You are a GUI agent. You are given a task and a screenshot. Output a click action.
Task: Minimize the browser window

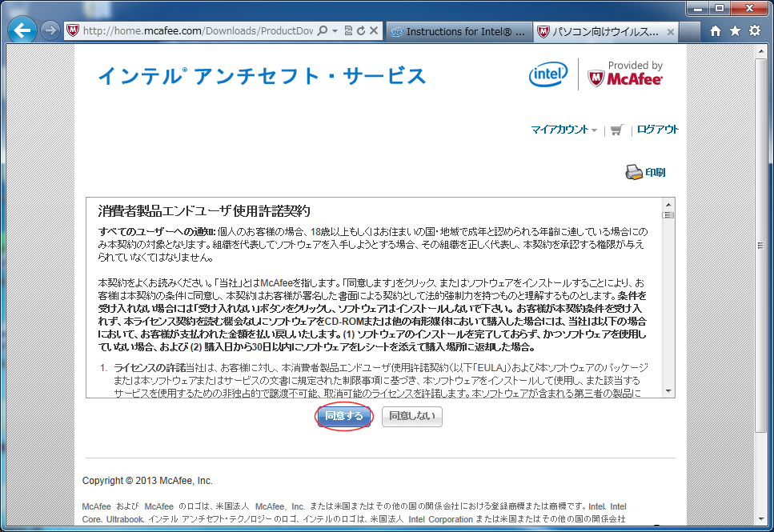[697, 8]
